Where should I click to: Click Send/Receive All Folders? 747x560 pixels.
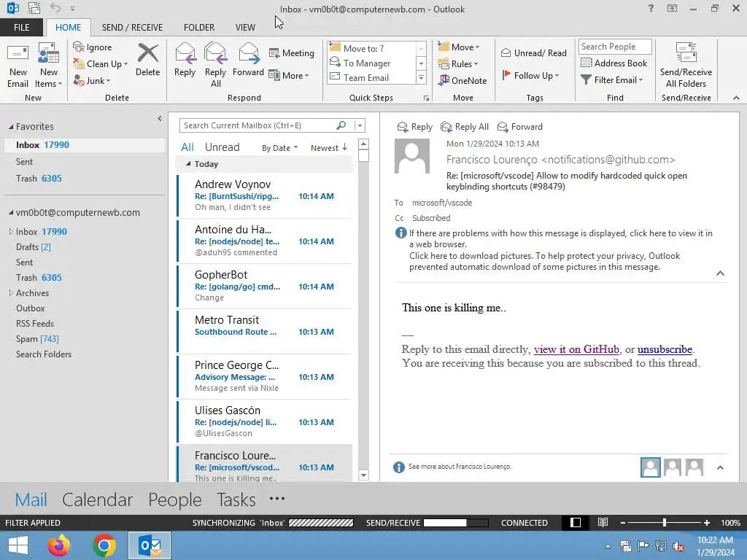[x=686, y=66]
